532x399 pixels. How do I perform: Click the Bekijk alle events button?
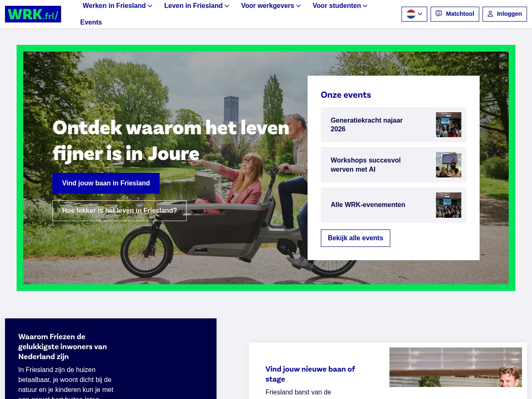pos(355,238)
